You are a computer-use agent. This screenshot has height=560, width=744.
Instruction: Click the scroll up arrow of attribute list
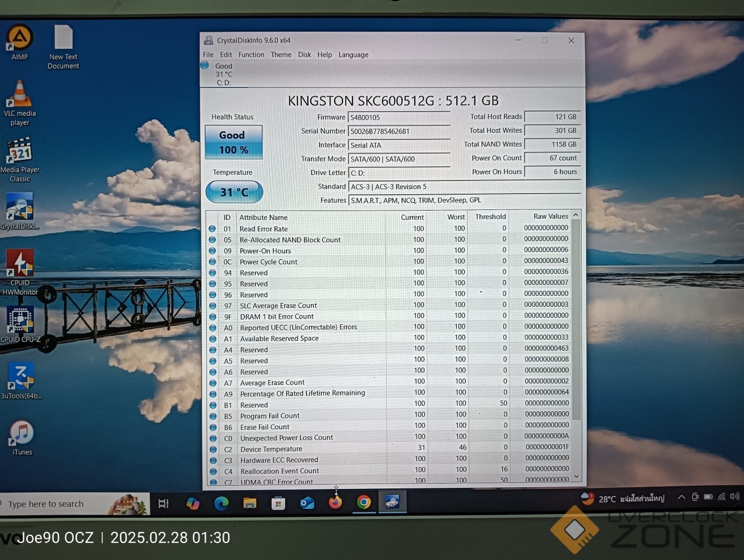click(x=576, y=215)
